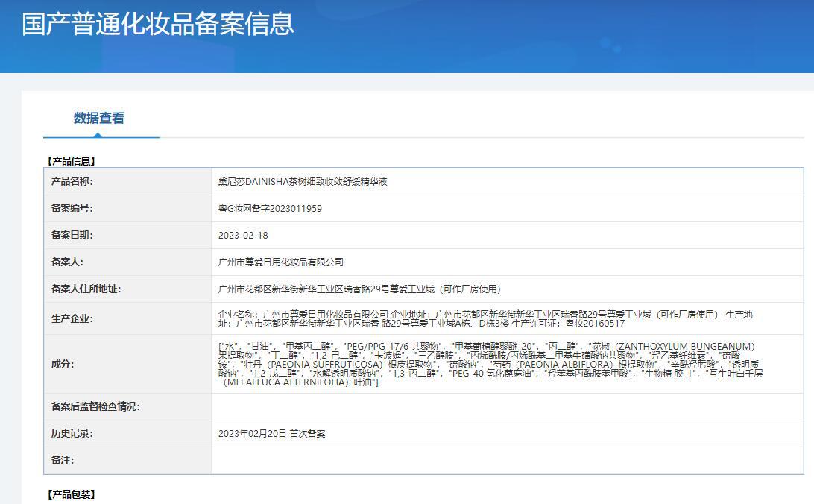The image size is (814, 504).
Task: Select the date value 2023-02-18
Action: [243, 235]
